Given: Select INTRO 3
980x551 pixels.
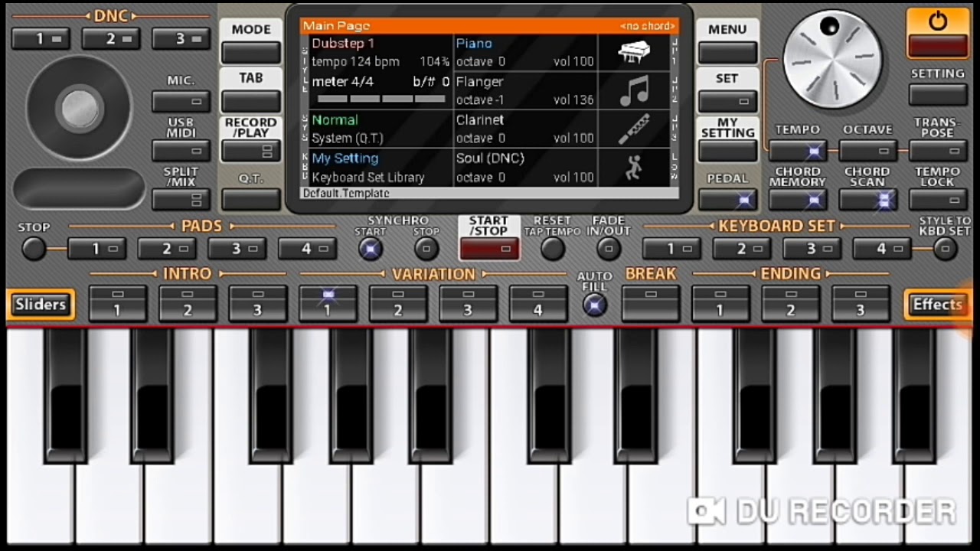Looking at the screenshot, I should coord(257,303).
